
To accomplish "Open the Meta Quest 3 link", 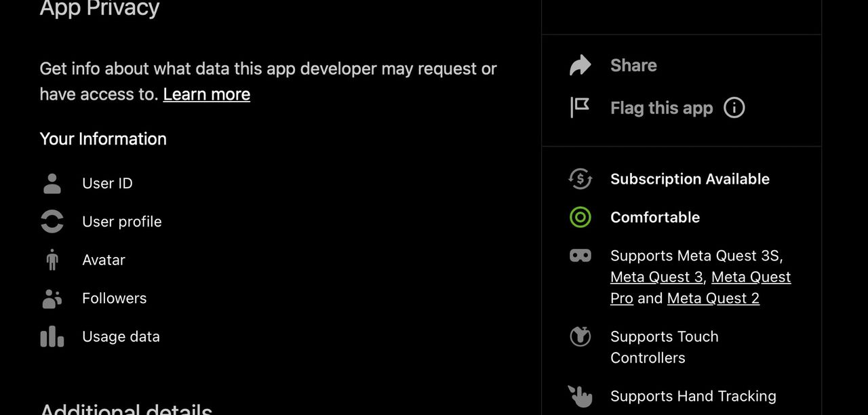I will pyautogui.click(x=656, y=277).
